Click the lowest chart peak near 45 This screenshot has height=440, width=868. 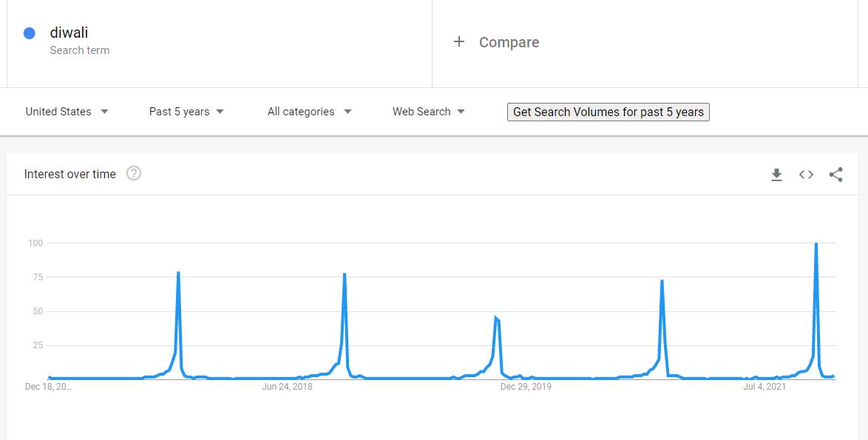(496, 318)
